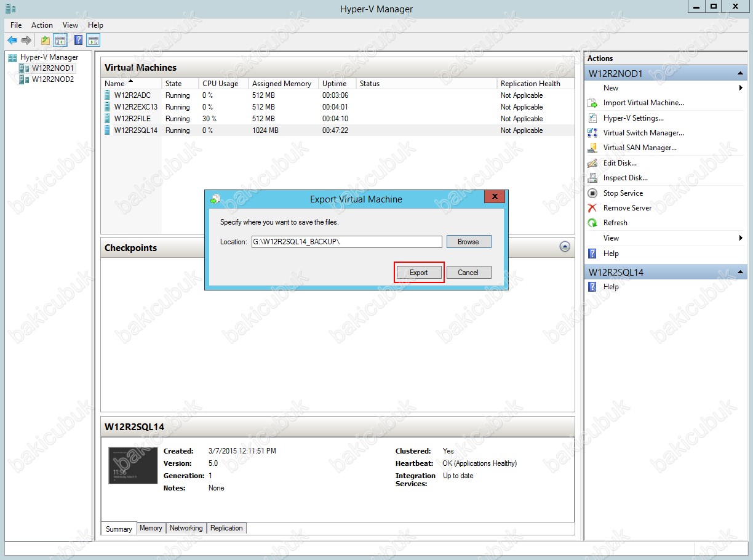Click the Hyper-V Settings icon in Actions
Image resolution: width=753 pixels, height=560 pixels.
pos(592,118)
